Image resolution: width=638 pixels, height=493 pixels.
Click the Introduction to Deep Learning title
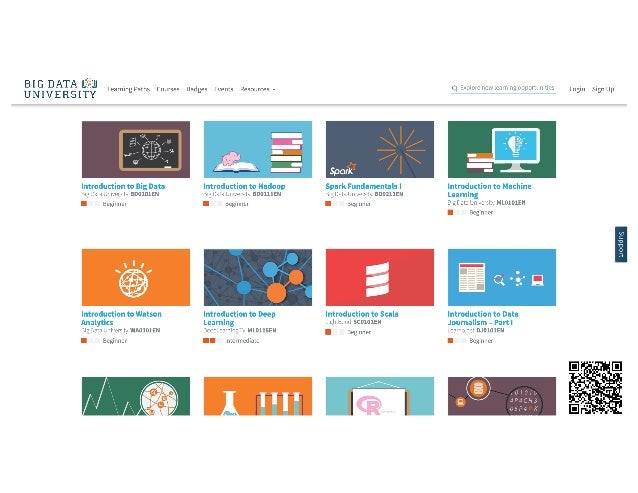(239, 318)
